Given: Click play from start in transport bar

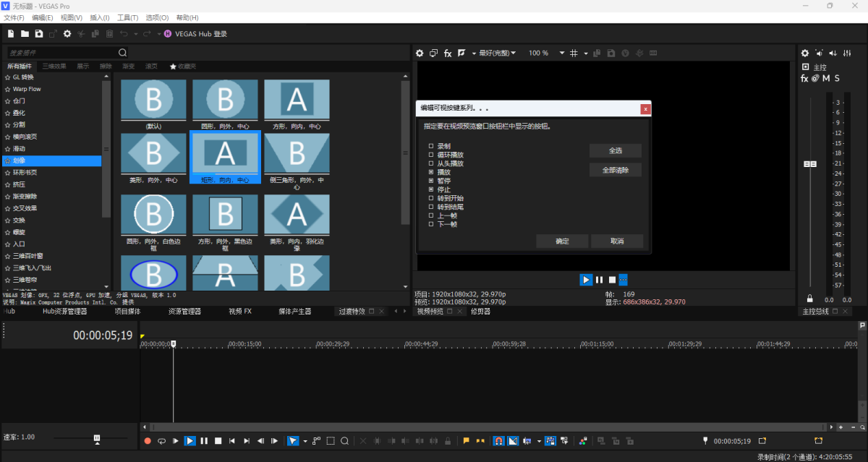Looking at the screenshot, I should tap(176, 440).
